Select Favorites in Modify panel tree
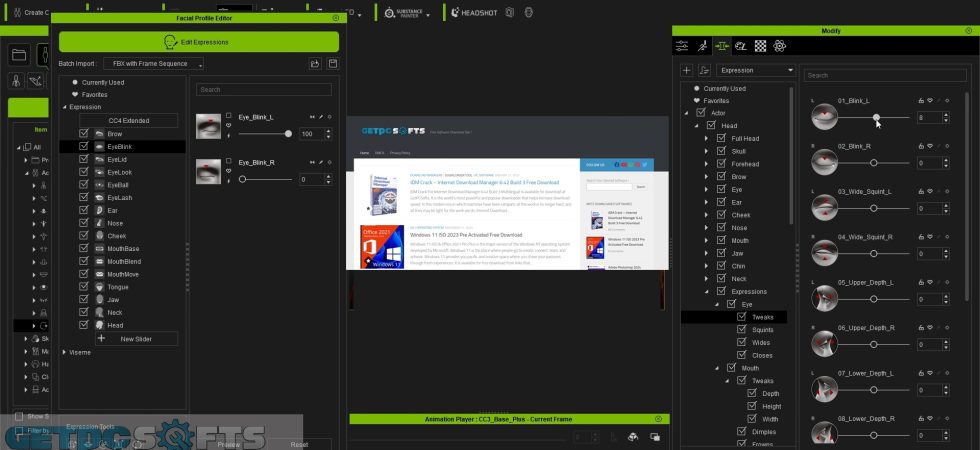 716,101
